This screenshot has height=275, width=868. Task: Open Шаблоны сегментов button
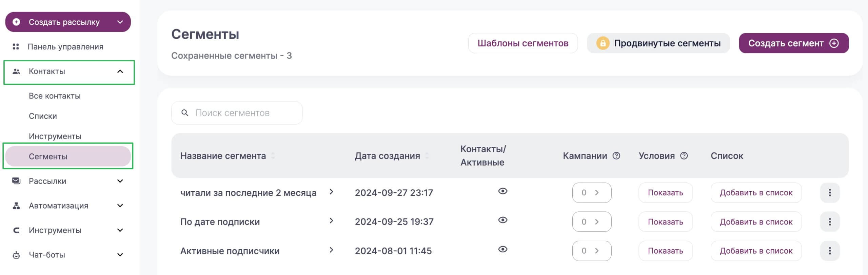pos(522,43)
